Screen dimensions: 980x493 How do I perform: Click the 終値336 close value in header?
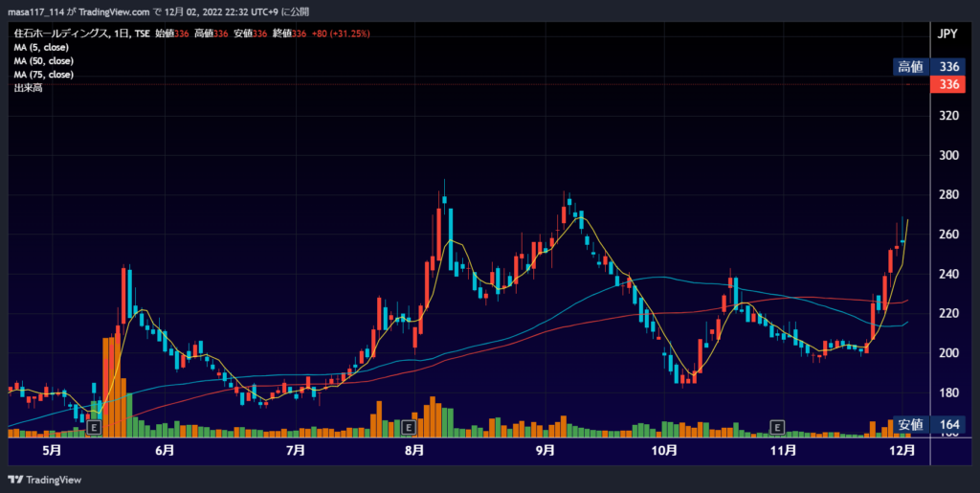coord(289,34)
